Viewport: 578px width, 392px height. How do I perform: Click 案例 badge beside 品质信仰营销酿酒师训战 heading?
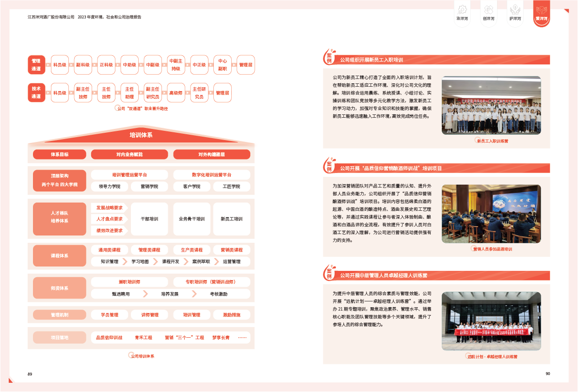(x=330, y=166)
